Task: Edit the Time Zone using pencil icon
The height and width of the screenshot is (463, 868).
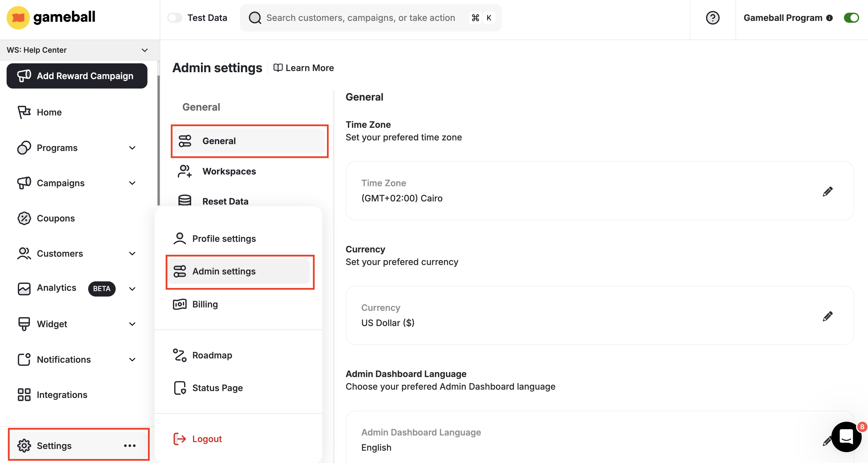Action: coord(828,192)
